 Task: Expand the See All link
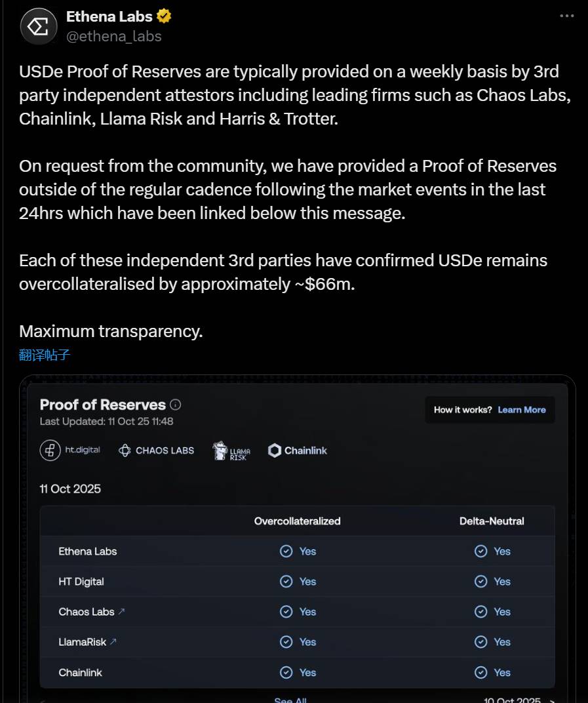290,699
